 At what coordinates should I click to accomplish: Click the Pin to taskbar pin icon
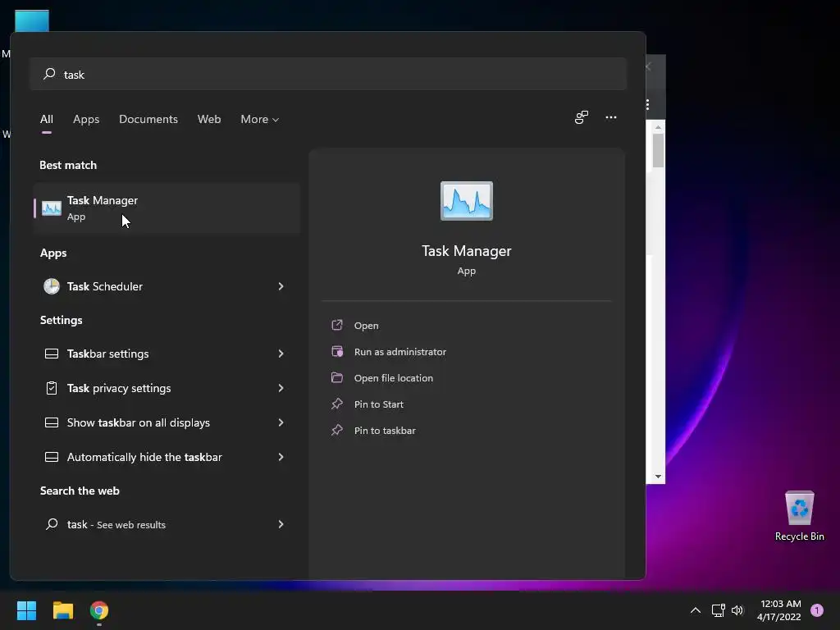[337, 430]
